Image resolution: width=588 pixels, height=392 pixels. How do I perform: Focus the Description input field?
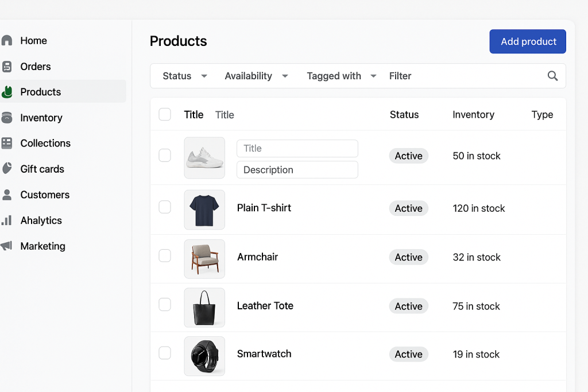pos(297,170)
